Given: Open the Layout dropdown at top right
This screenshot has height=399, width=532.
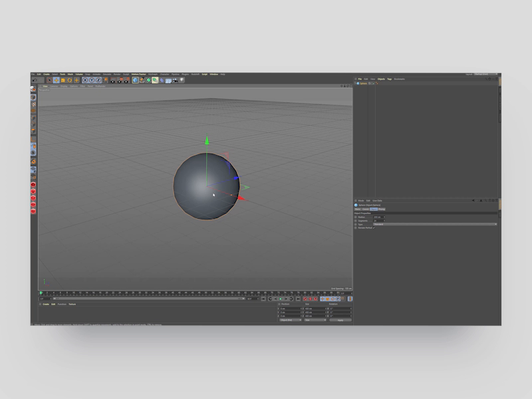Looking at the screenshot, I should pyautogui.click(x=486, y=74).
